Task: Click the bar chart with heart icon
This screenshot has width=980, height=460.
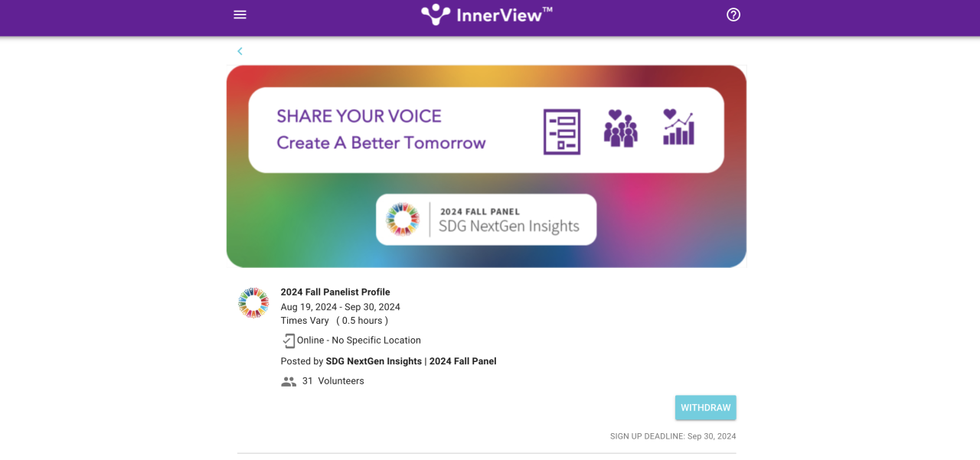Action: pos(678,127)
